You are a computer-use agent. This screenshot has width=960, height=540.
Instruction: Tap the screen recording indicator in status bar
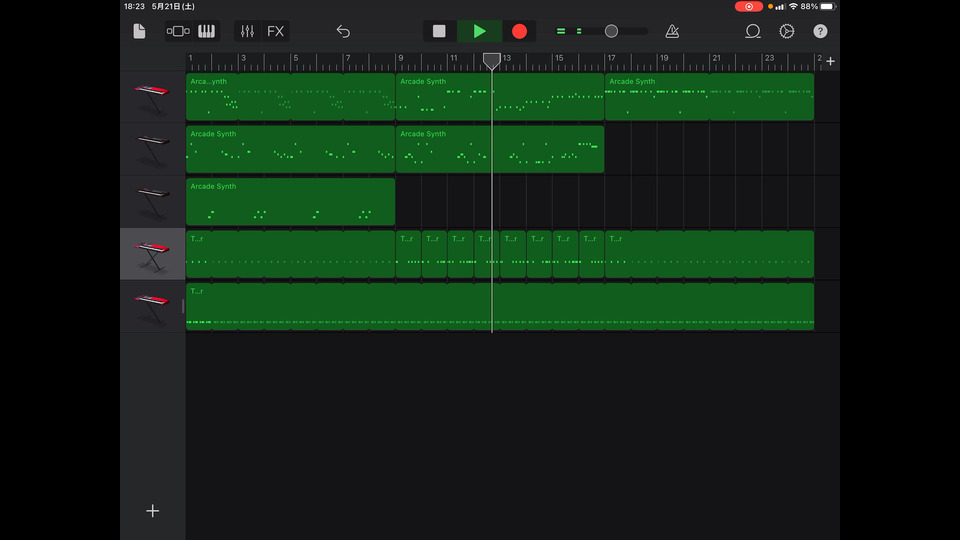748,7
